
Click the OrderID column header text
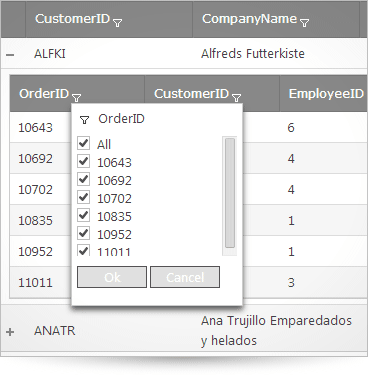pyautogui.click(x=44, y=94)
